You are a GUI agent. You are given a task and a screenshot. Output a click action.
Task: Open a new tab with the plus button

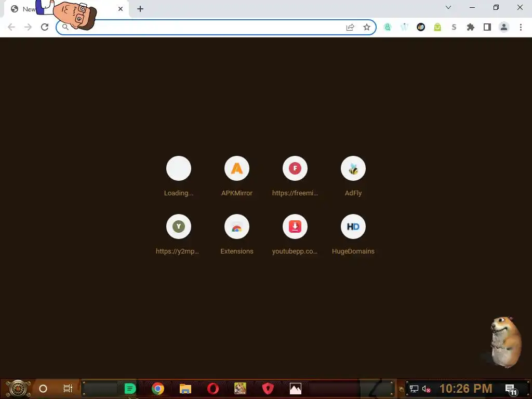[140, 9]
